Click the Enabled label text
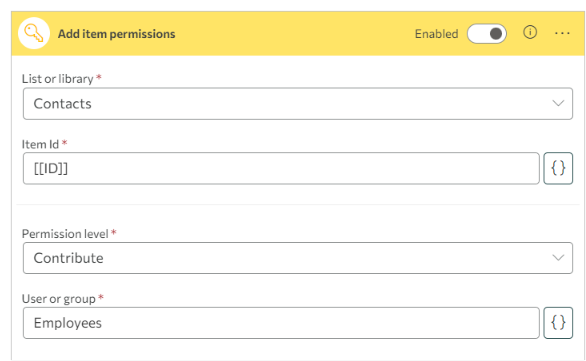Viewport: 586px width, 361px height. tap(436, 34)
